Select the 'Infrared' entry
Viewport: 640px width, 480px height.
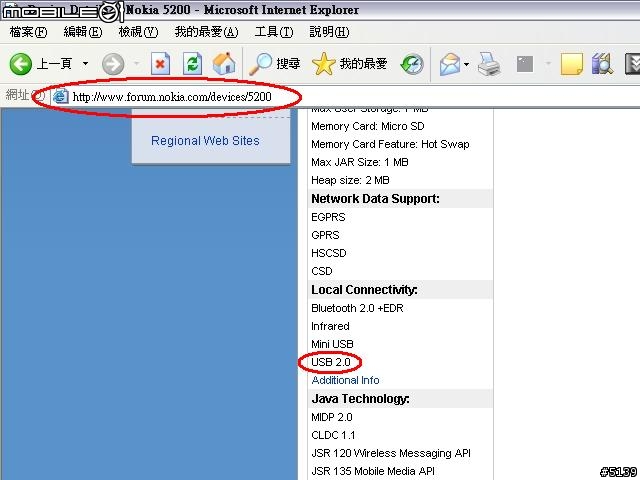coord(330,326)
